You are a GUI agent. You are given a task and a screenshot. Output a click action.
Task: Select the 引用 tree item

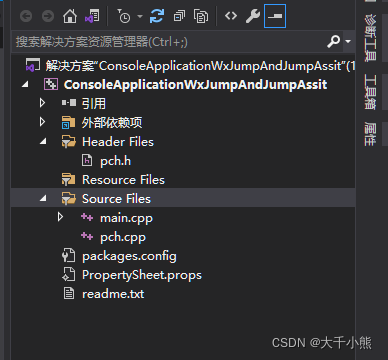94,104
